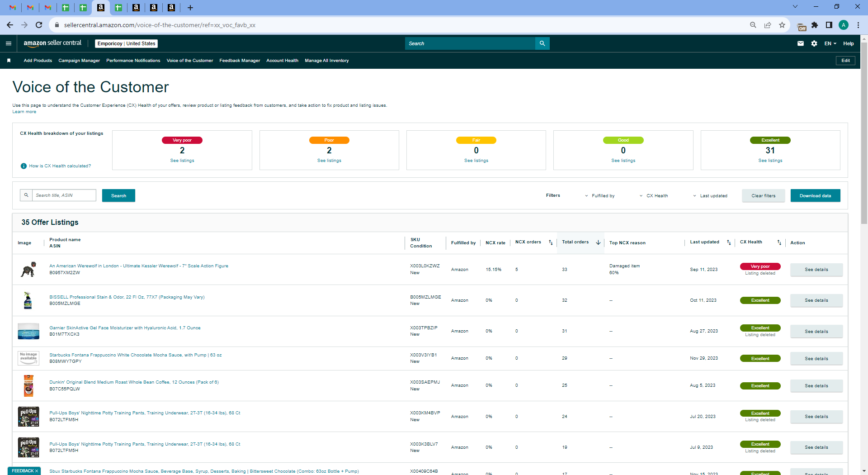Open Voice of the Customer nav item
Screen dimensions: 868x475
(x=190, y=61)
